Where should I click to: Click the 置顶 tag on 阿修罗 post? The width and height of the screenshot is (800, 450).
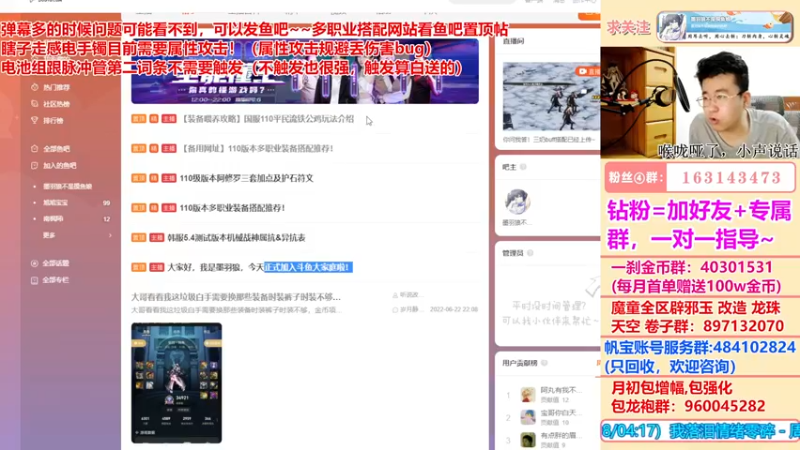pos(139,178)
